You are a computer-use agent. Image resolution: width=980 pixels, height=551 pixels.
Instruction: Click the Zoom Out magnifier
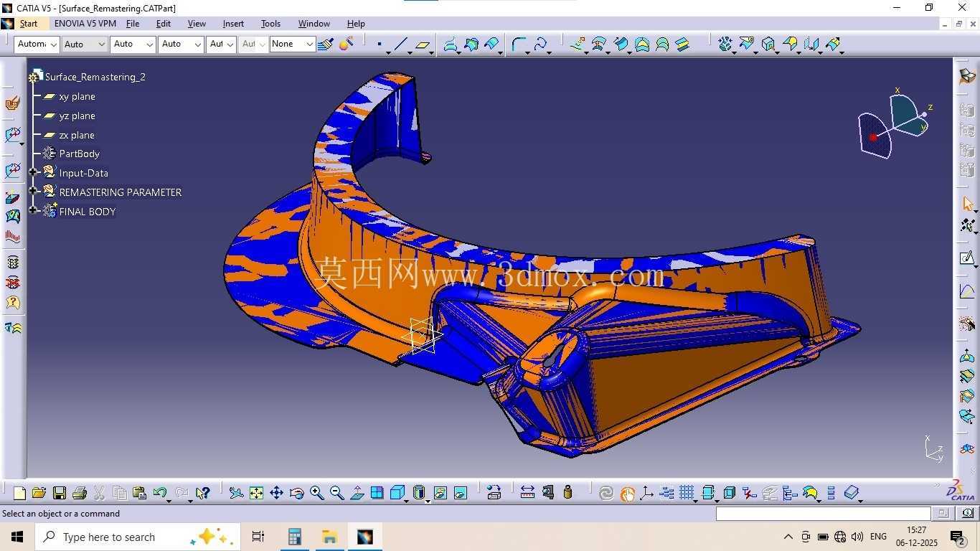(x=336, y=493)
